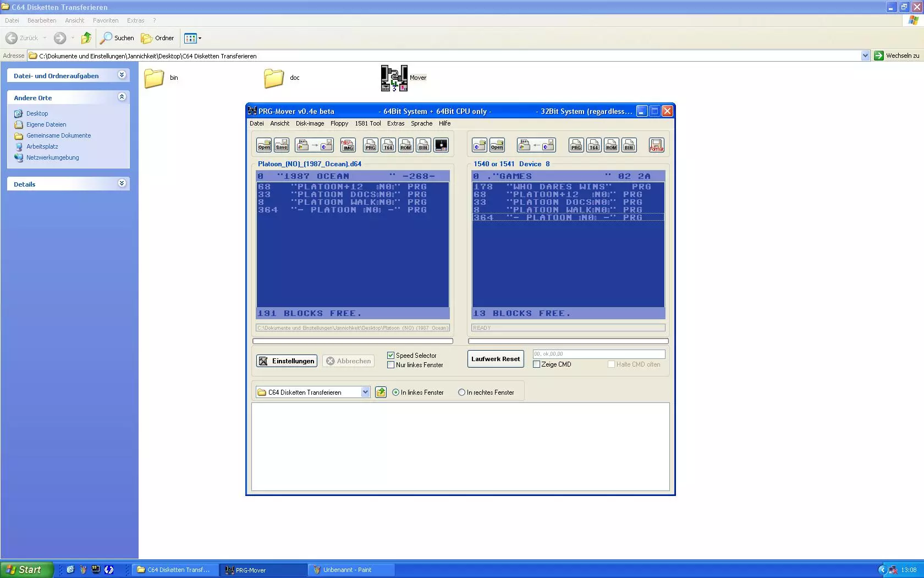Click the Save disk image icon

282,145
